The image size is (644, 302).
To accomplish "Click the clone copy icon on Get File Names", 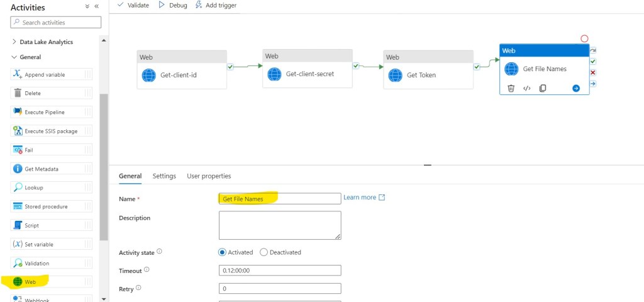I will coord(543,88).
